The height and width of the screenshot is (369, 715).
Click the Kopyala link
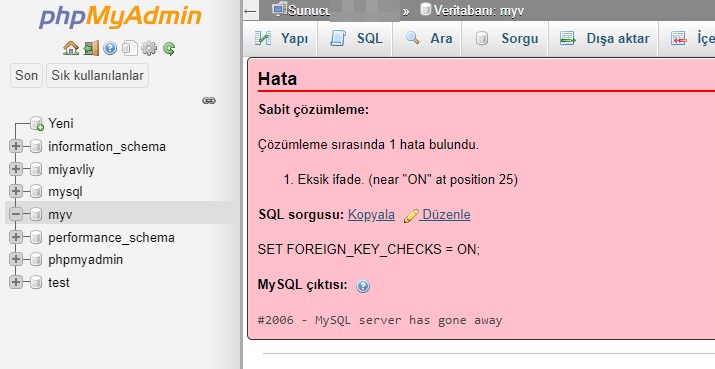(x=371, y=214)
